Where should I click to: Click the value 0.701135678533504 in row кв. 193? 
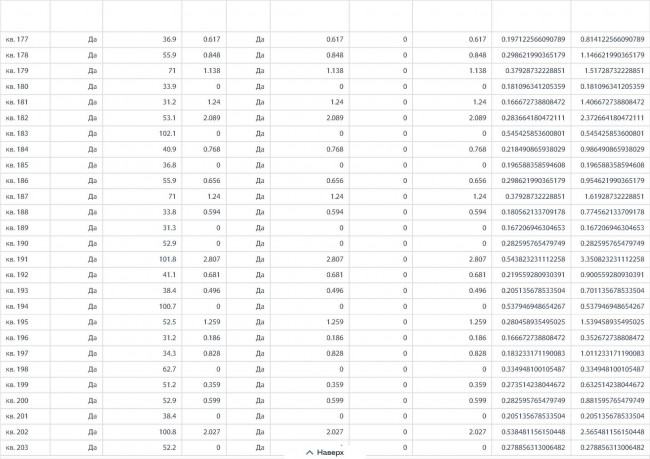coord(612,291)
